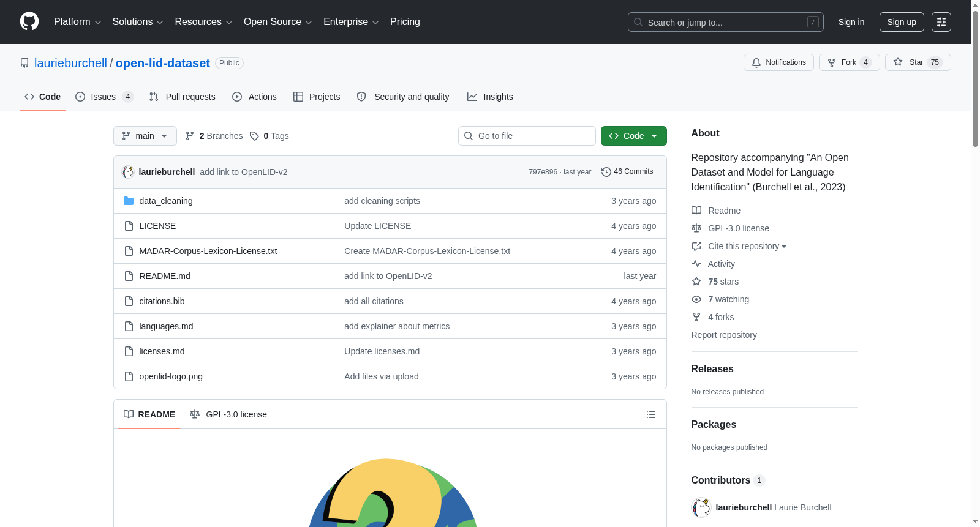Open the laurieburchell owner link
This screenshot has width=980, height=527.
click(x=70, y=63)
